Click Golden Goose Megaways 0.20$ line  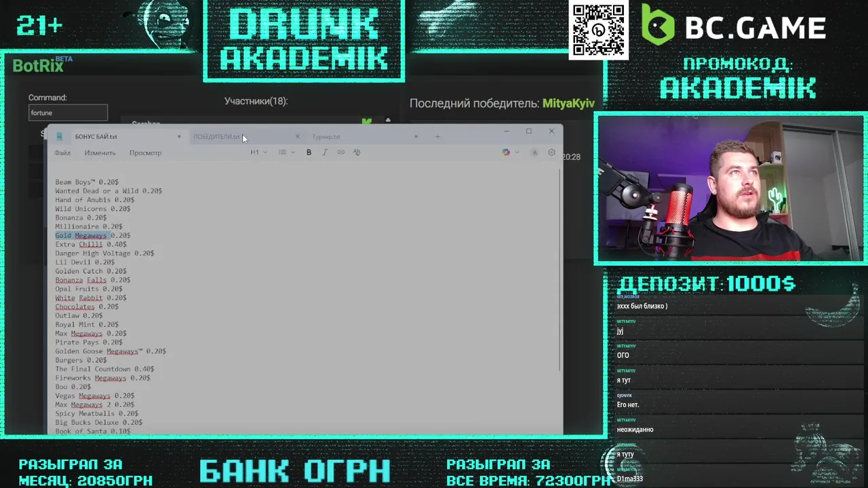[x=111, y=351]
